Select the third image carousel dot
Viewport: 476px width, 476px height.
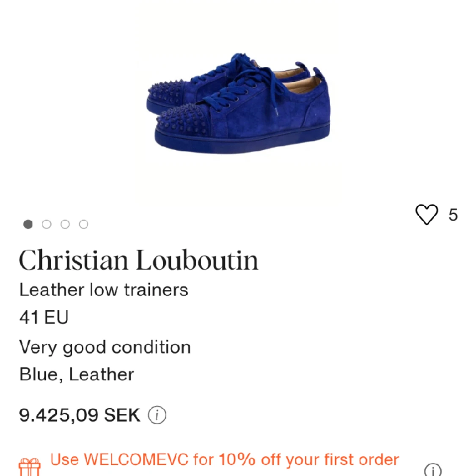click(x=65, y=224)
